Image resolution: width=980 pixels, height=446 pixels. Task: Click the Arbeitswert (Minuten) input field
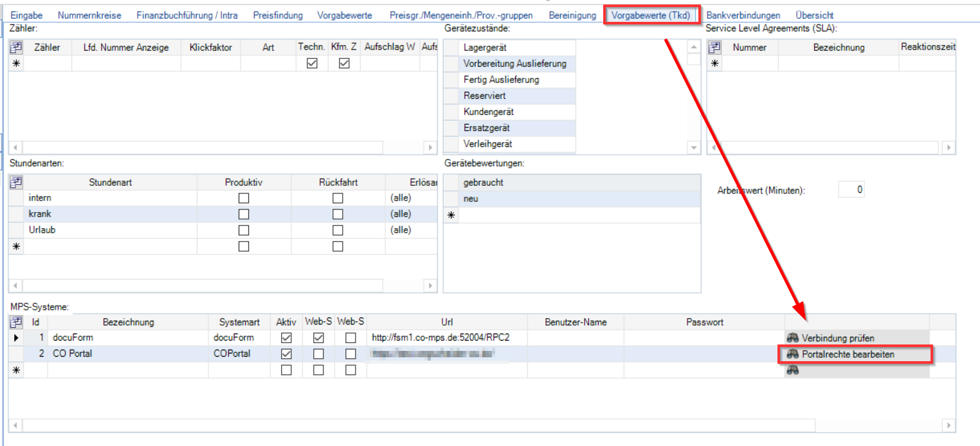[852, 190]
